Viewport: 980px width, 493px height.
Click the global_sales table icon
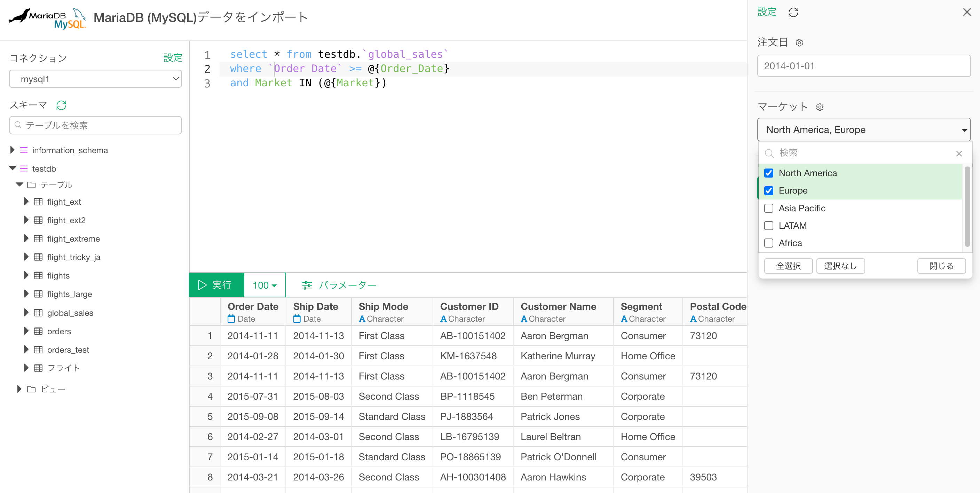coord(38,313)
